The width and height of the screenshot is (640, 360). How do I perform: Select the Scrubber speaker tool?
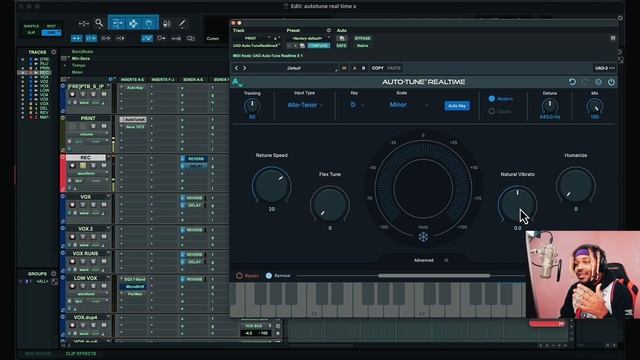coord(167,23)
